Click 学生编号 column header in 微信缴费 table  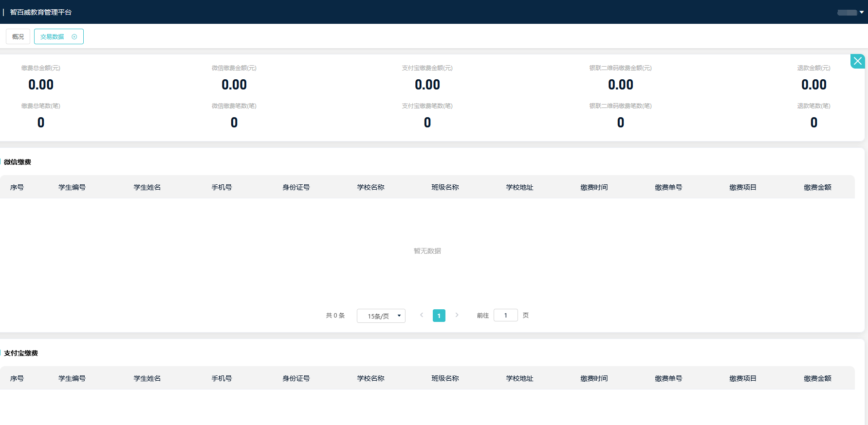[x=72, y=187]
